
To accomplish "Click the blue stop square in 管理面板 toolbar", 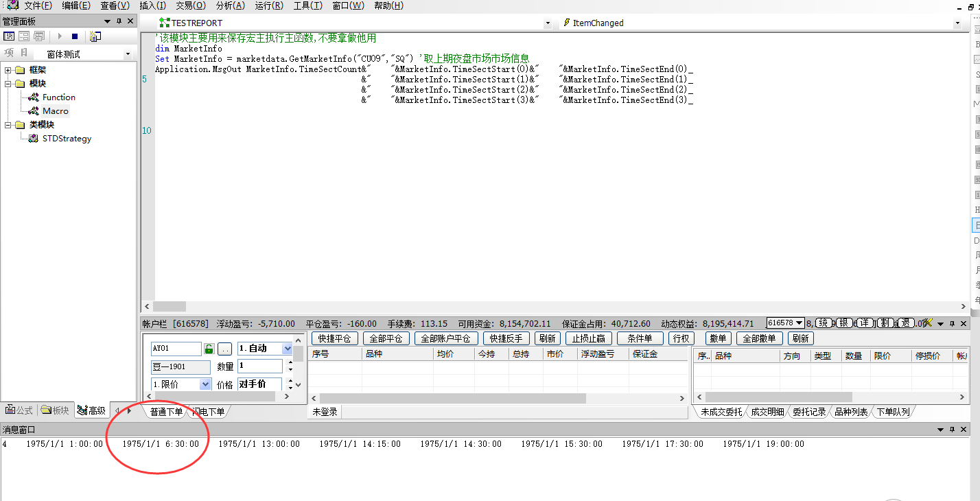I will click(x=75, y=36).
